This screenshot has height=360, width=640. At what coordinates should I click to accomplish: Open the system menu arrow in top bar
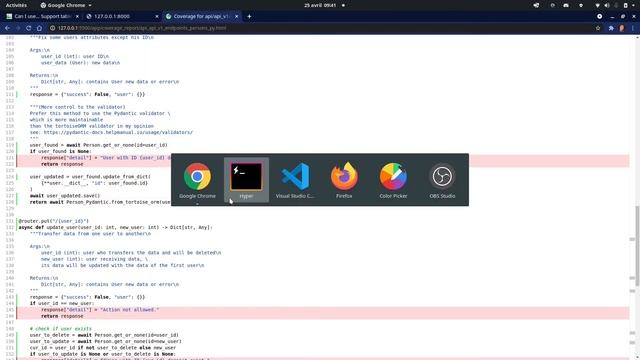pyautogui.click(x=634, y=5)
